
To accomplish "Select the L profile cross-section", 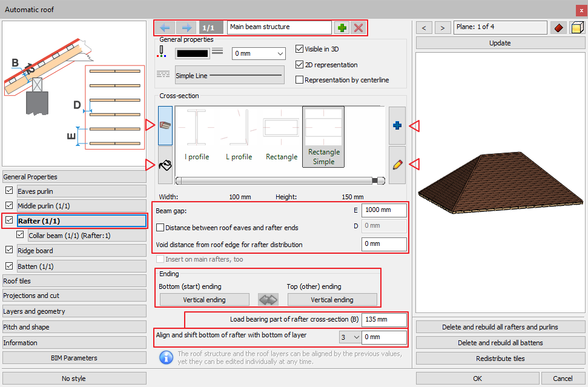I will point(239,136).
